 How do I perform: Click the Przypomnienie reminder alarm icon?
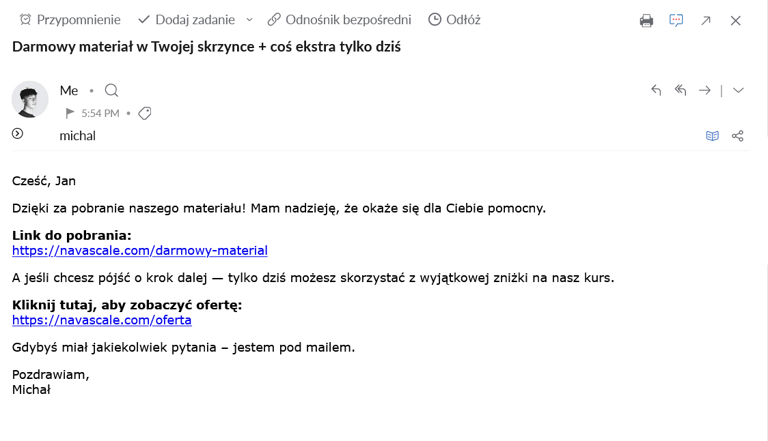pos(25,20)
